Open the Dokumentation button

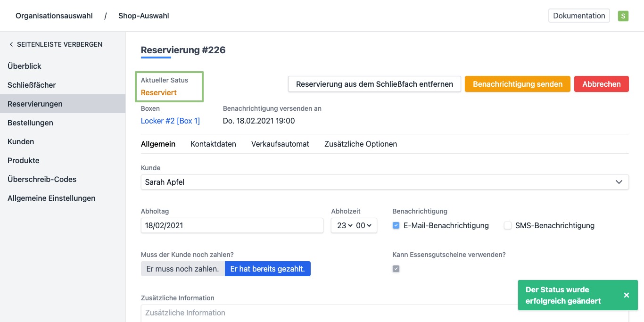tap(579, 16)
